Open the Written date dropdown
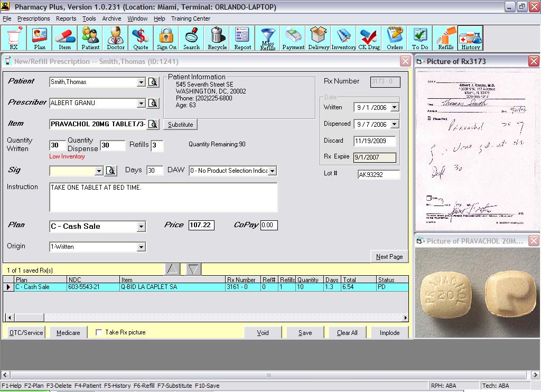Viewport: 541px width, 392px height. [394, 108]
